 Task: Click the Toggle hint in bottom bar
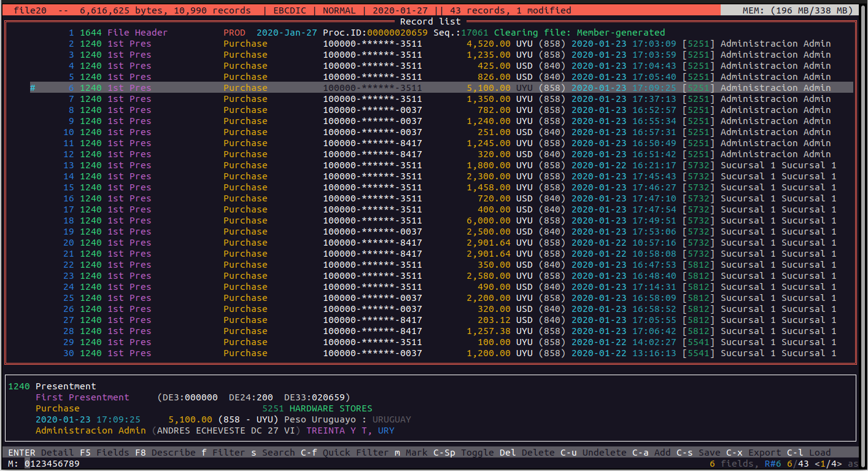476,453
